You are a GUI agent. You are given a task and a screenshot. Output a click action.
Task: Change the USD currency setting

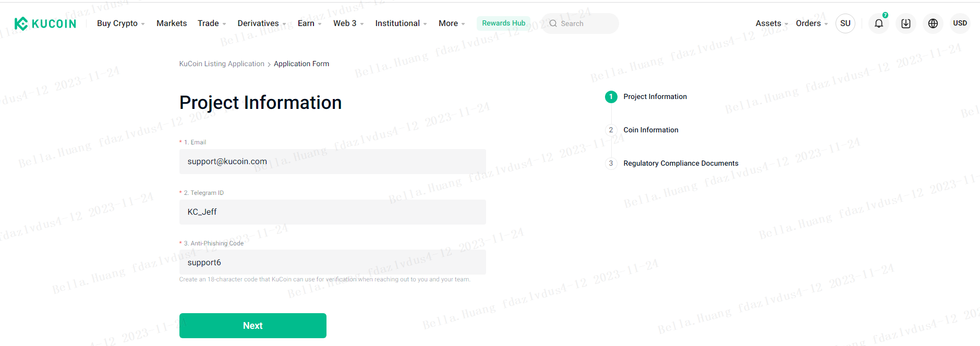pyautogui.click(x=960, y=23)
